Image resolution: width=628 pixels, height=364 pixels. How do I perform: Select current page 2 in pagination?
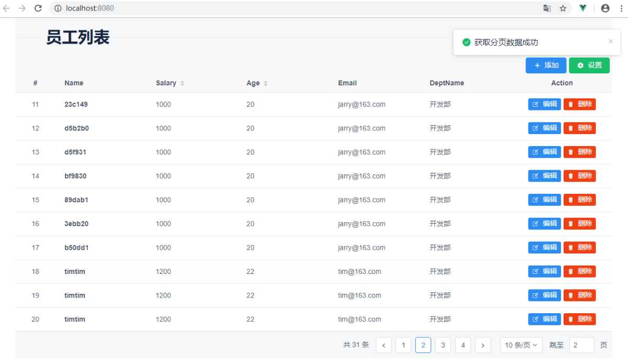tap(423, 345)
